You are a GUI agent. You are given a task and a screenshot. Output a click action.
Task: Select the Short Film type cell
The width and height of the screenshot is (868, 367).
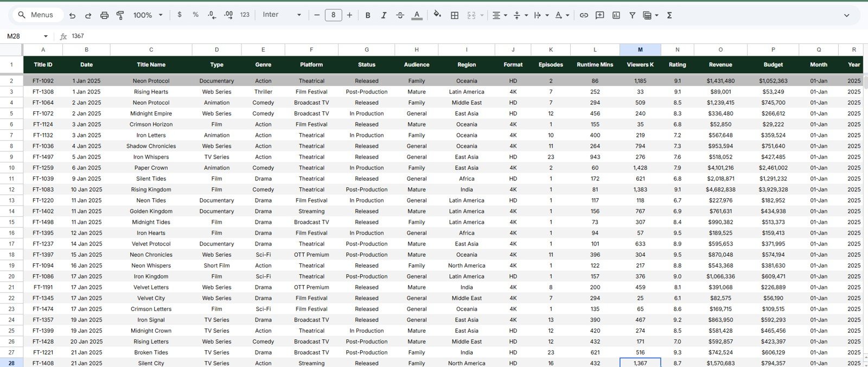[216, 265]
